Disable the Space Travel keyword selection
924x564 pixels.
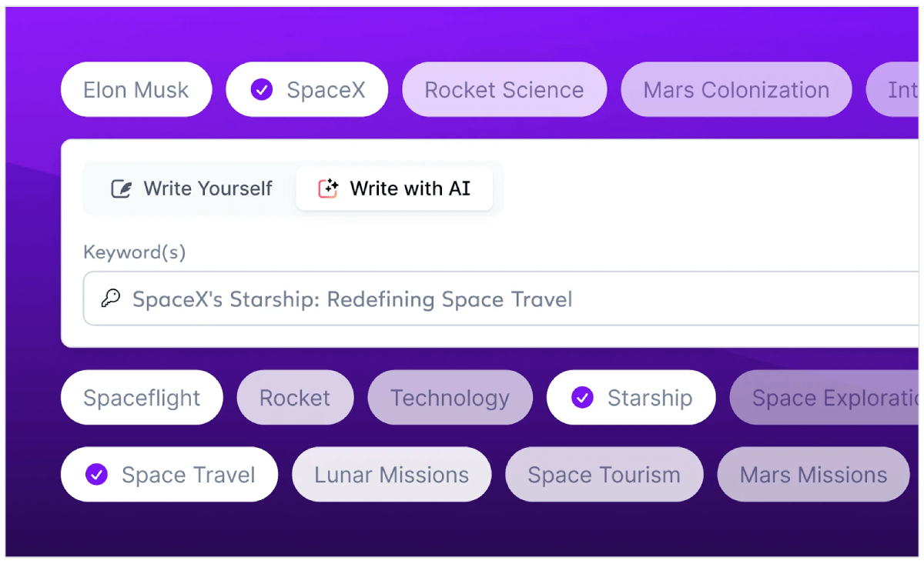pos(169,474)
